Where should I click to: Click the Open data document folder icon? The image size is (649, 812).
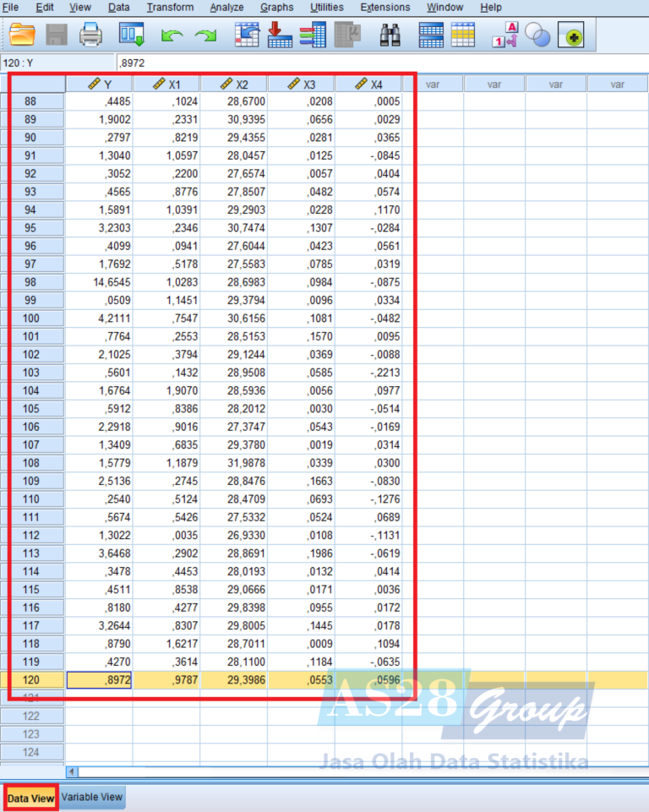click(23, 35)
